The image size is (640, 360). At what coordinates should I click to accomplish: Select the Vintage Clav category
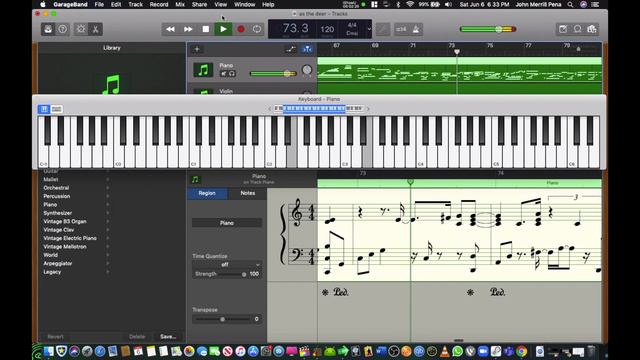[59, 230]
